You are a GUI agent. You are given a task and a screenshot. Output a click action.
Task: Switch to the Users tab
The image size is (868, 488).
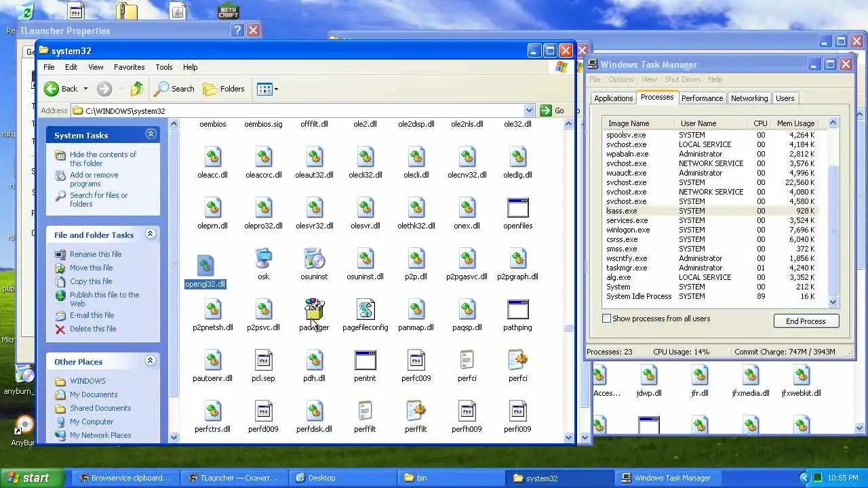[785, 98]
